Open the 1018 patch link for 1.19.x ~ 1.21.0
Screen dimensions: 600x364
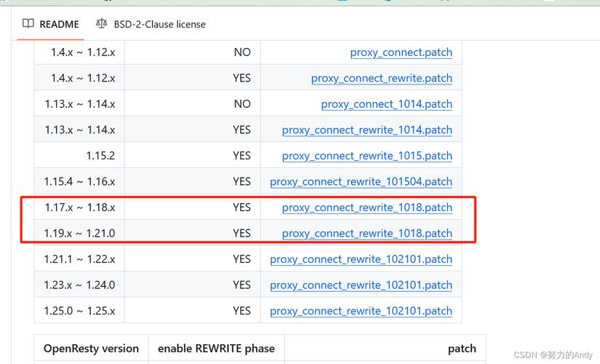point(367,233)
